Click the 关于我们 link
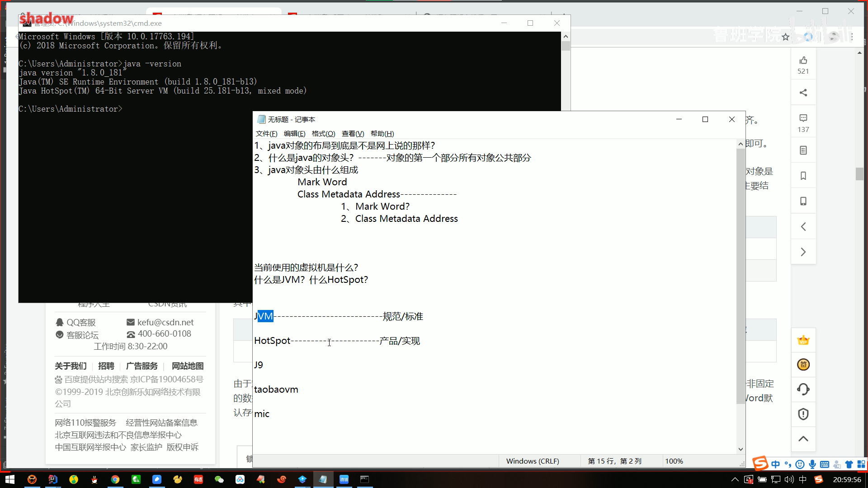868x488 pixels. (71, 366)
